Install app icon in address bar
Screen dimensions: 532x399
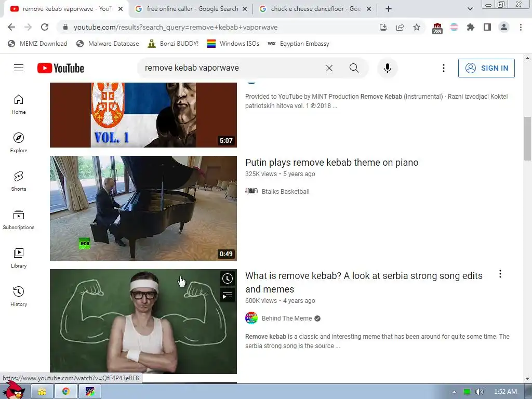tap(383, 27)
